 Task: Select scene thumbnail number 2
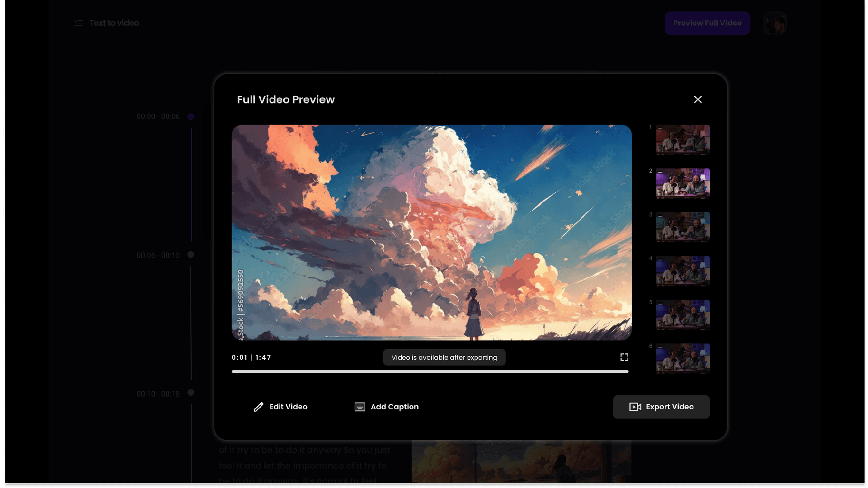click(x=682, y=183)
